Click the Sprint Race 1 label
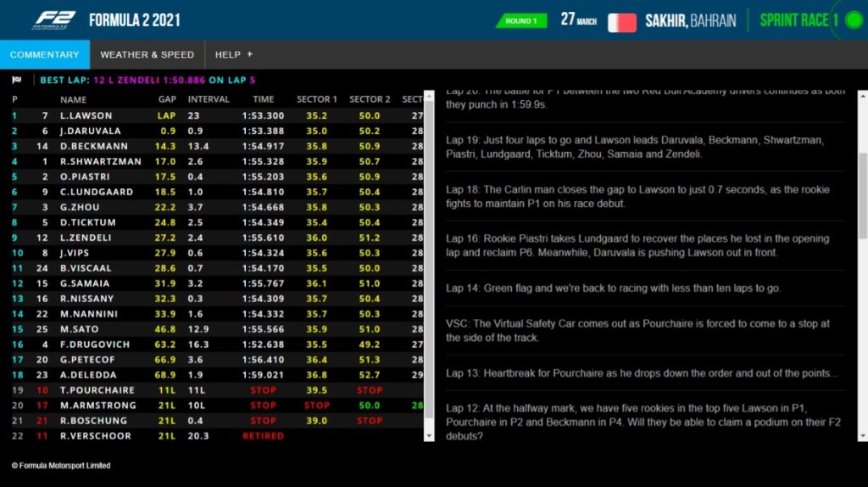The height and width of the screenshot is (487, 868). 798,21
